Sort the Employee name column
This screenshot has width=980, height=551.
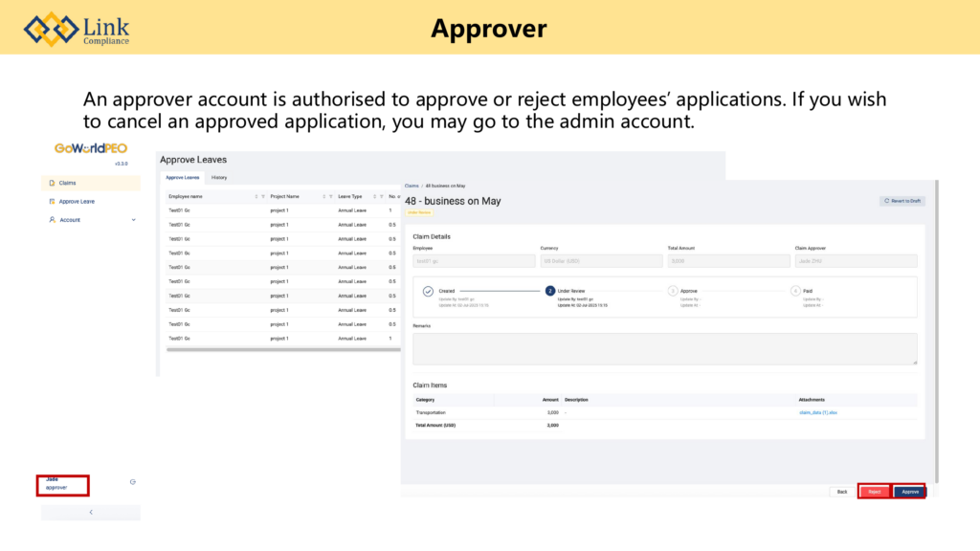coord(256,196)
